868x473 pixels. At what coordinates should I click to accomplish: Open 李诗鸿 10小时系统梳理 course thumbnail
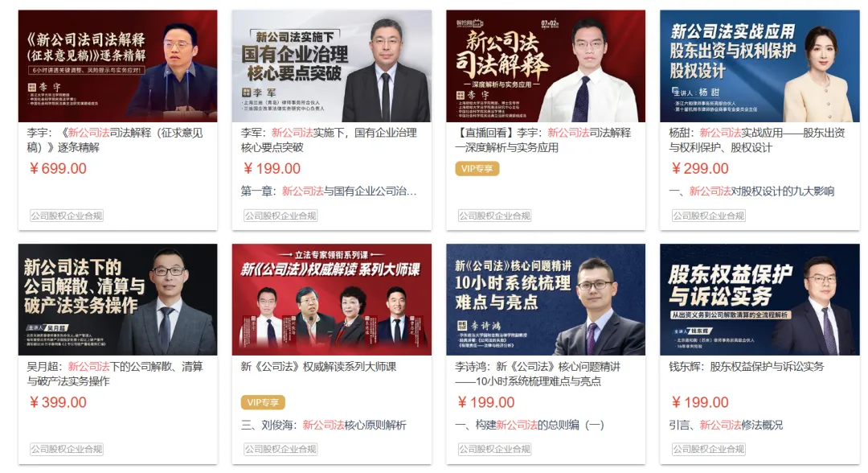click(x=546, y=299)
